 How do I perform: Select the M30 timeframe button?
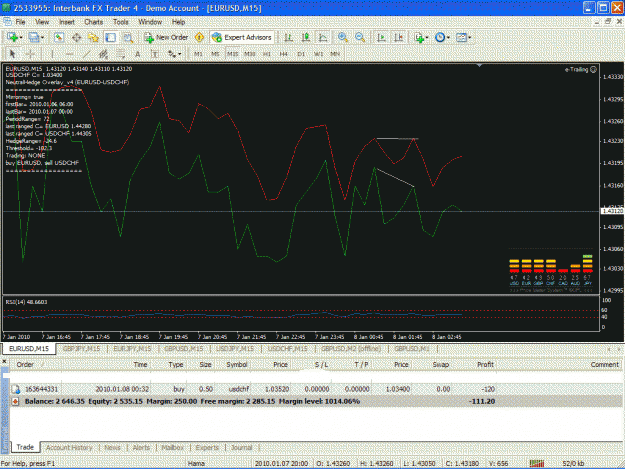tap(250, 54)
